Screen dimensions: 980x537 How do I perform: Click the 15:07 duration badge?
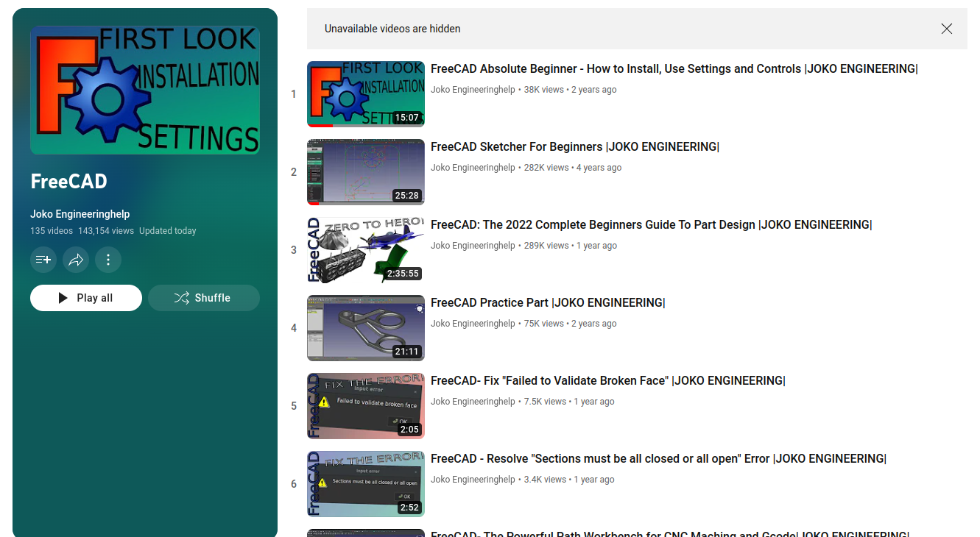[x=406, y=118]
